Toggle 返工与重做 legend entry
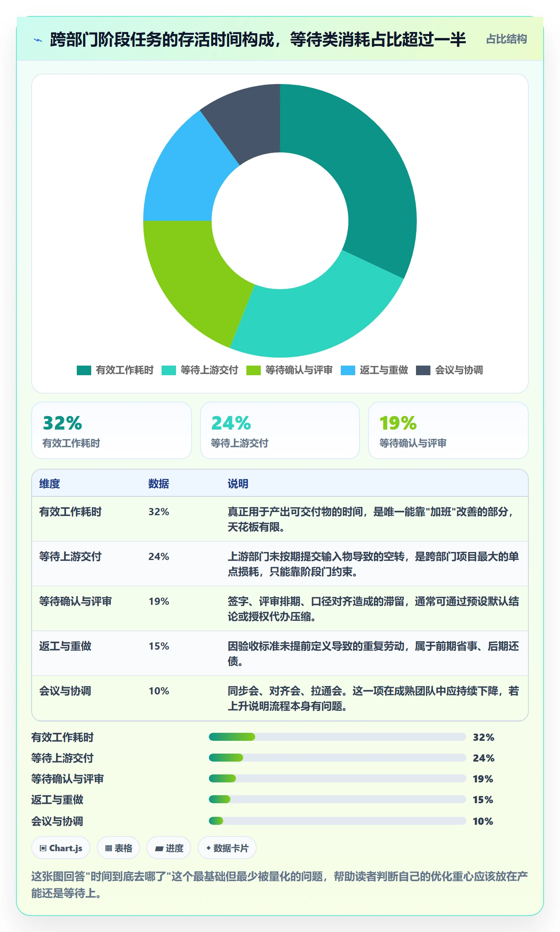Viewport: 560px width, 932px height. tap(374, 370)
